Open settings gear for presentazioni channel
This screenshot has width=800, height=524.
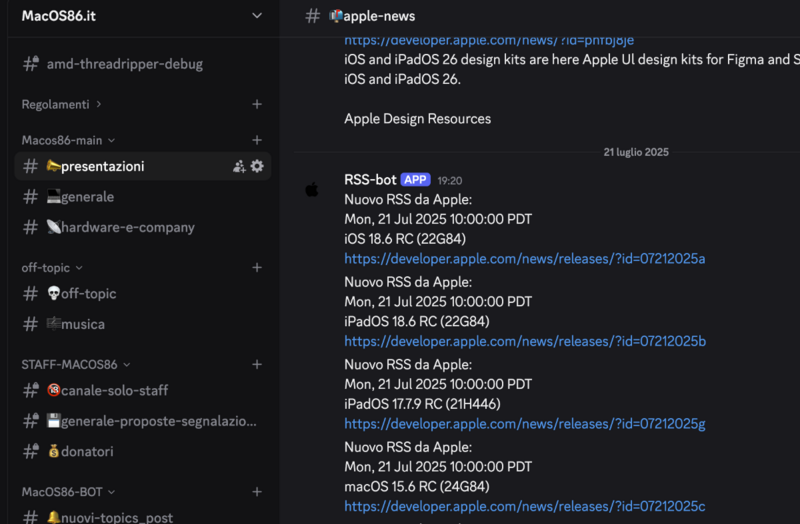click(x=257, y=166)
